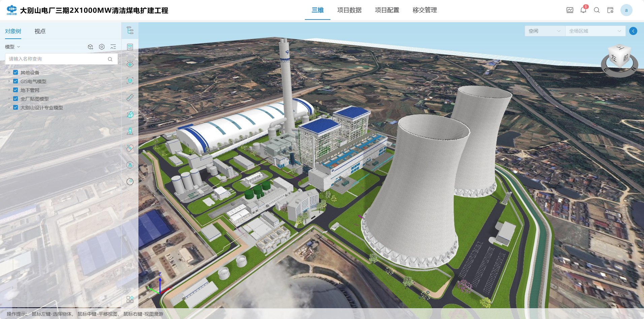The width and height of the screenshot is (644, 319).
Task: Expand the 大别山设计专业模型 tree node
Action: (9, 108)
